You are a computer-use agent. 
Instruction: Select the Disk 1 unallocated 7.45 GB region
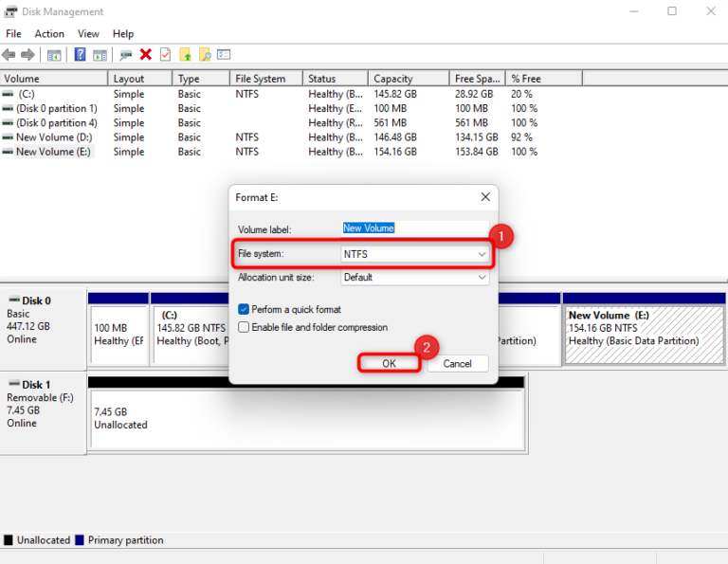pyautogui.click(x=305, y=419)
